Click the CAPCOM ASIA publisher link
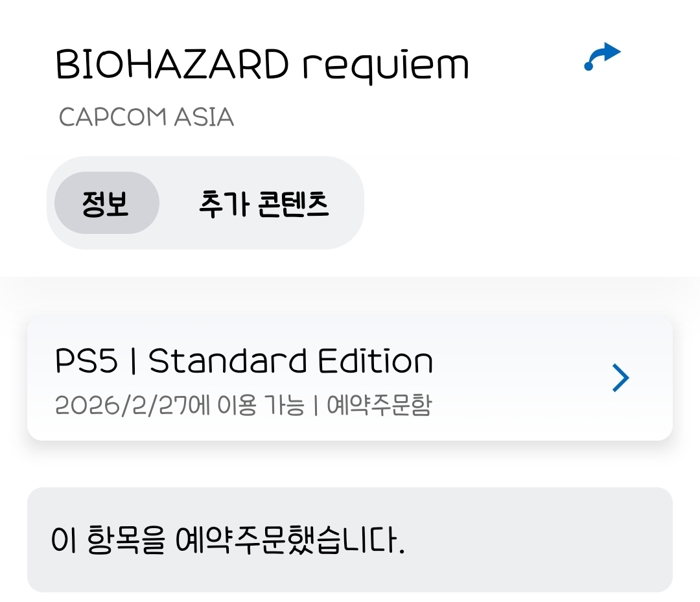700x602 pixels. point(146,117)
